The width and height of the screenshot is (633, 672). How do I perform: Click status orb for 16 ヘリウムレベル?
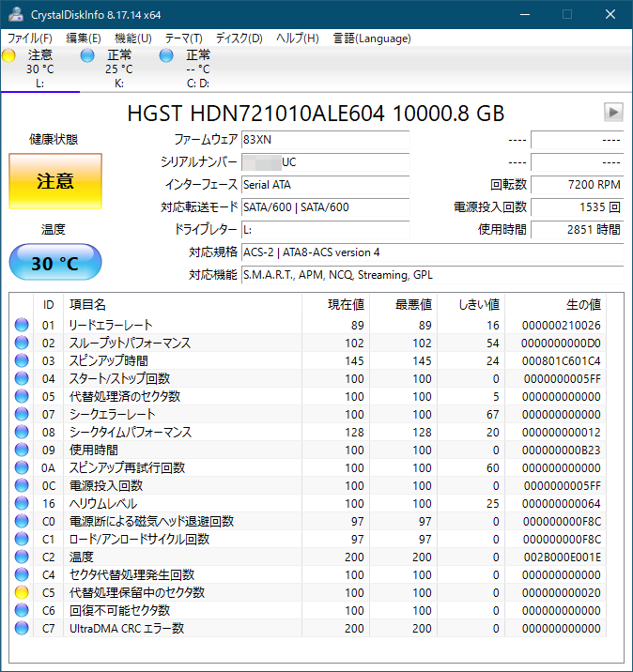point(22,503)
